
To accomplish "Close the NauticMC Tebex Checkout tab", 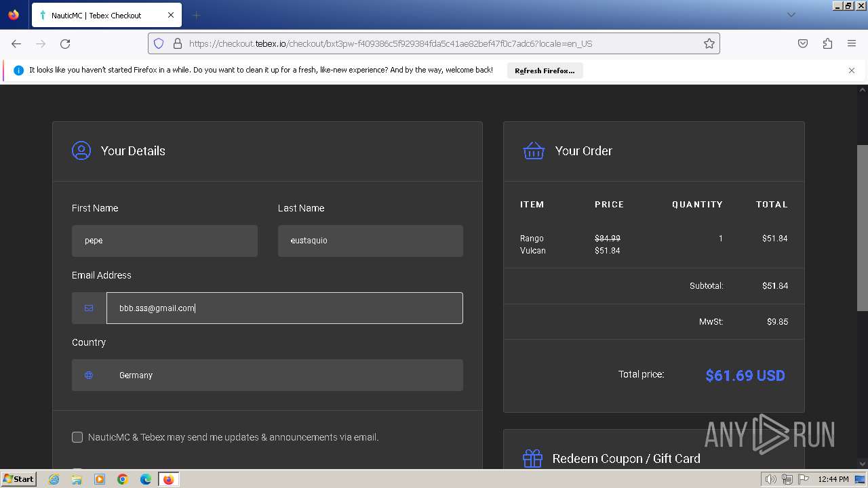I will pos(171,15).
